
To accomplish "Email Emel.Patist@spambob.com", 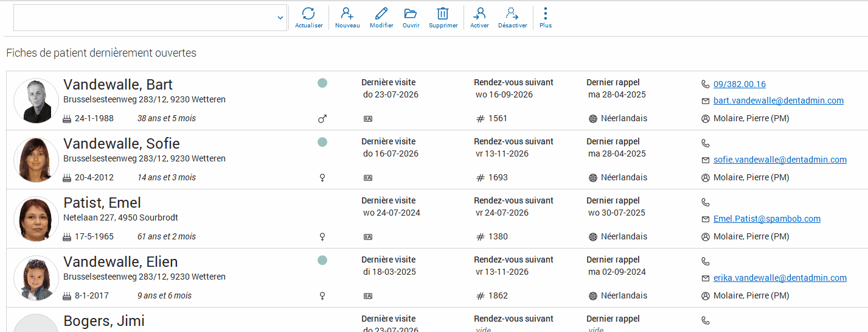I will tap(767, 219).
